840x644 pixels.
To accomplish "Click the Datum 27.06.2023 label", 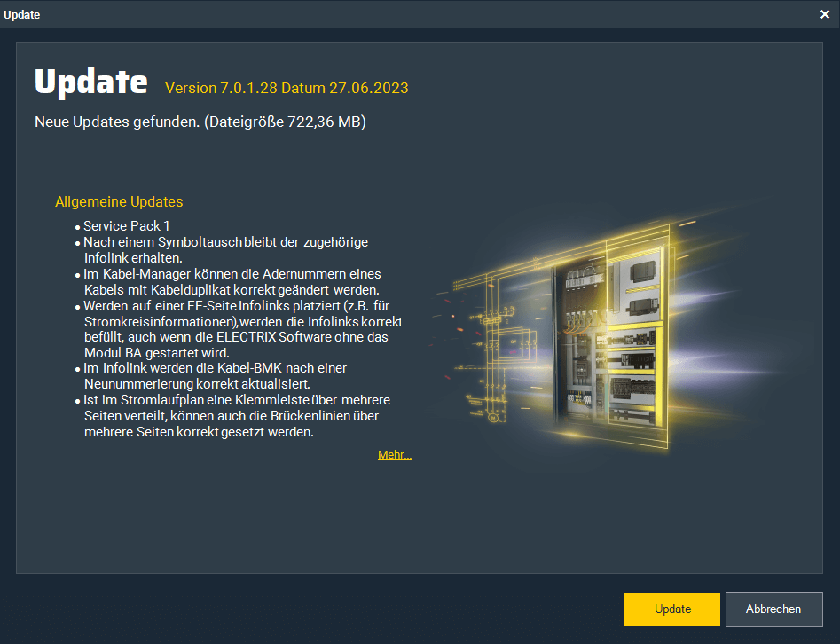I will click(x=349, y=88).
